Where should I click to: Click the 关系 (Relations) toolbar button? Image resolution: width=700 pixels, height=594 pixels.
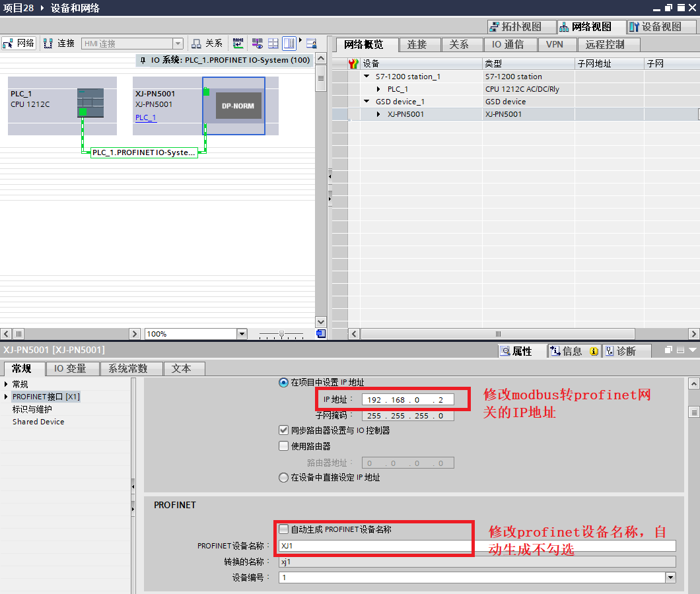point(207,44)
